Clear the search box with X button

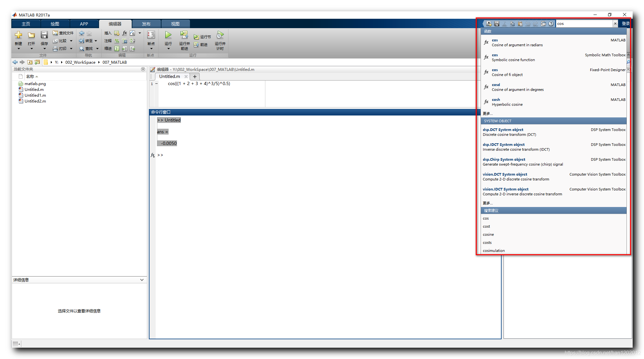pos(615,24)
